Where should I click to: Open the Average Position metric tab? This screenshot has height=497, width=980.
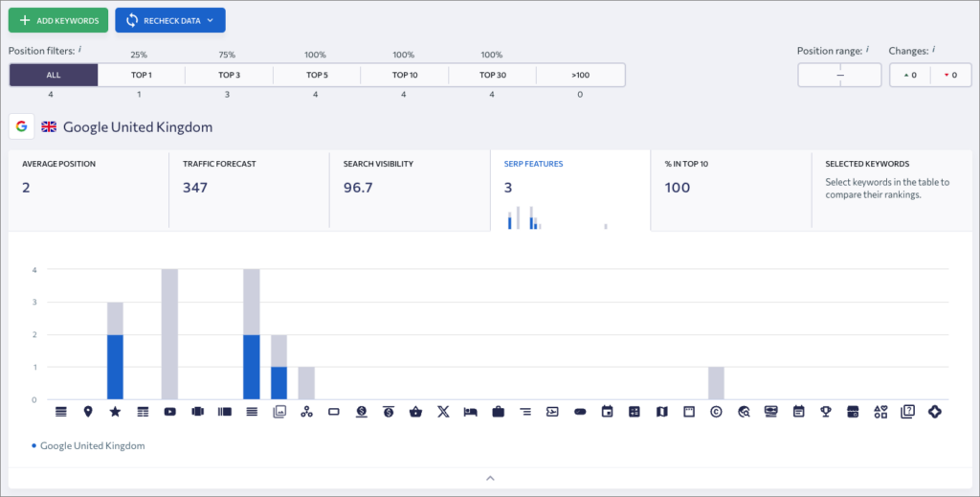89,190
